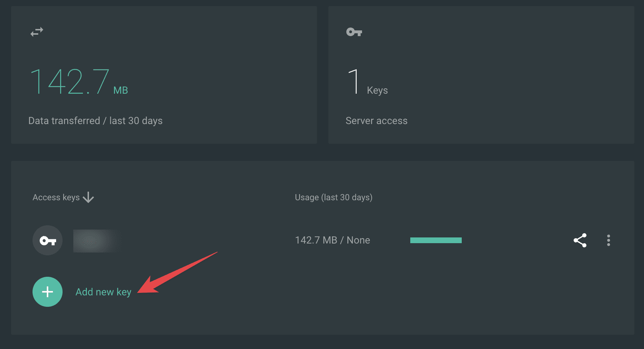Click the "142.7 MB" usage value in the key row
The height and width of the screenshot is (349, 644).
[316, 240]
